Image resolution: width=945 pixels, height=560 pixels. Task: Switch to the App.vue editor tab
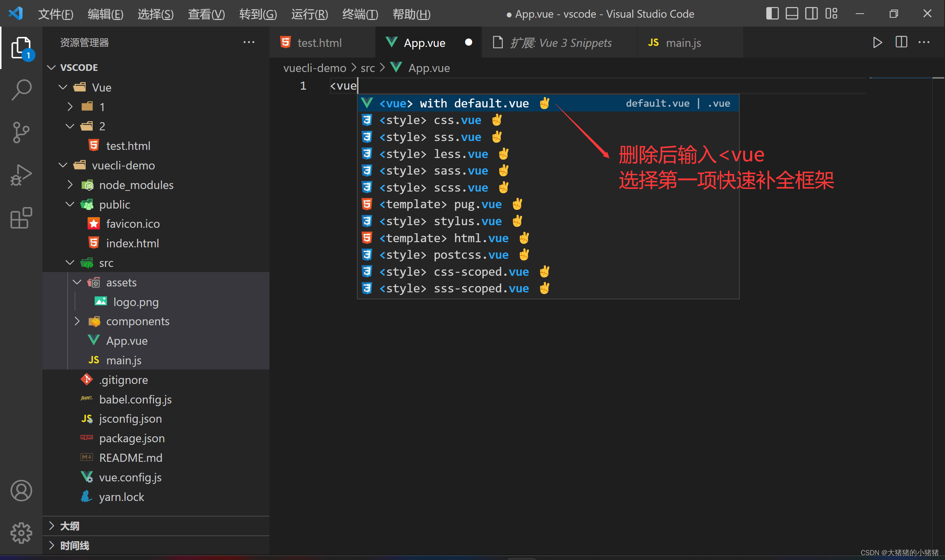pos(428,42)
